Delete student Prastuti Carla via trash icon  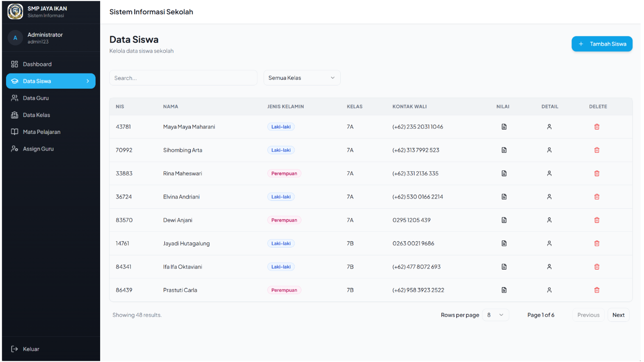pyautogui.click(x=597, y=290)
